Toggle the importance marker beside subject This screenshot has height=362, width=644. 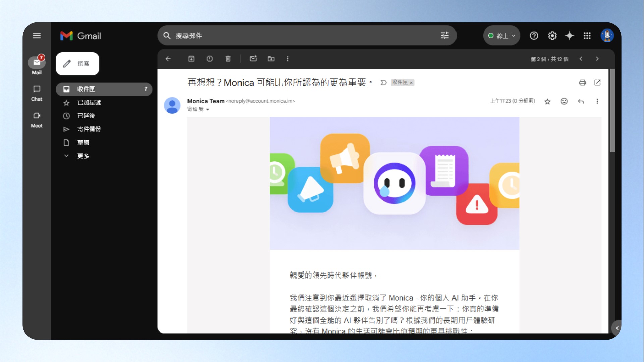click(383, 83)
